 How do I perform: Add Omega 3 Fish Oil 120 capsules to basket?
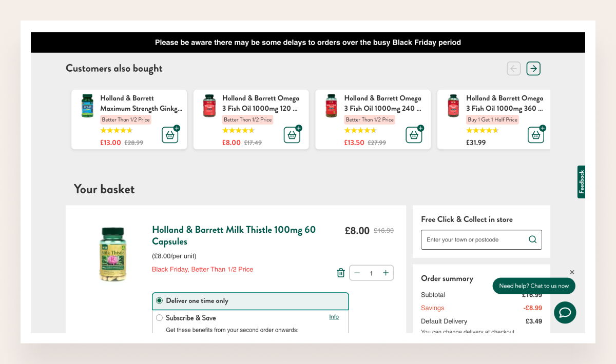[x=293, y=134]
